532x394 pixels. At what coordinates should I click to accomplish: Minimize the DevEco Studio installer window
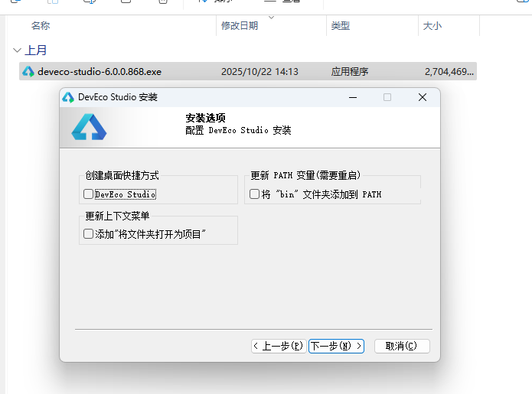352,97
